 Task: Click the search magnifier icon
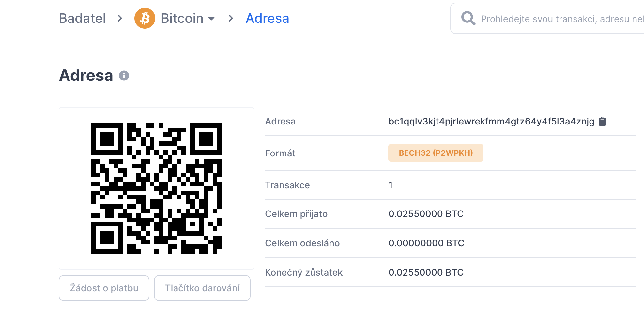pos(468,18)
